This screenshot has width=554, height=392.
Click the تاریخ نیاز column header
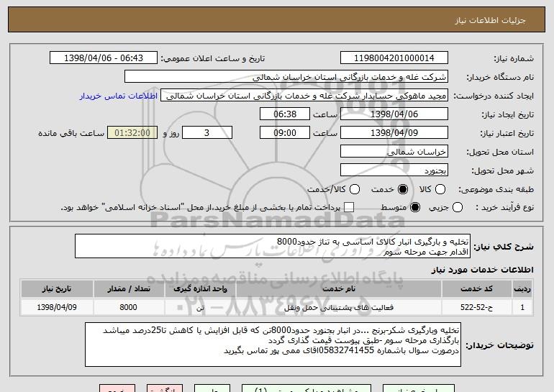57,289
